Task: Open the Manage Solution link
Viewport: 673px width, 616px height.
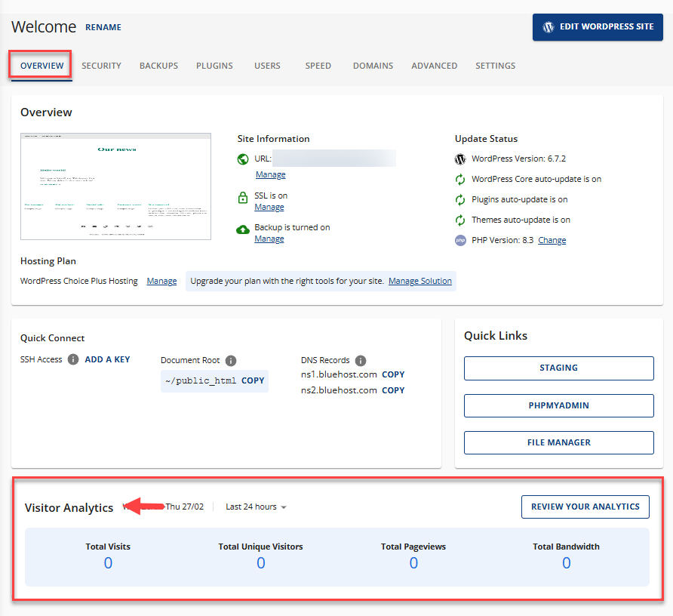Action: point(420,281)
